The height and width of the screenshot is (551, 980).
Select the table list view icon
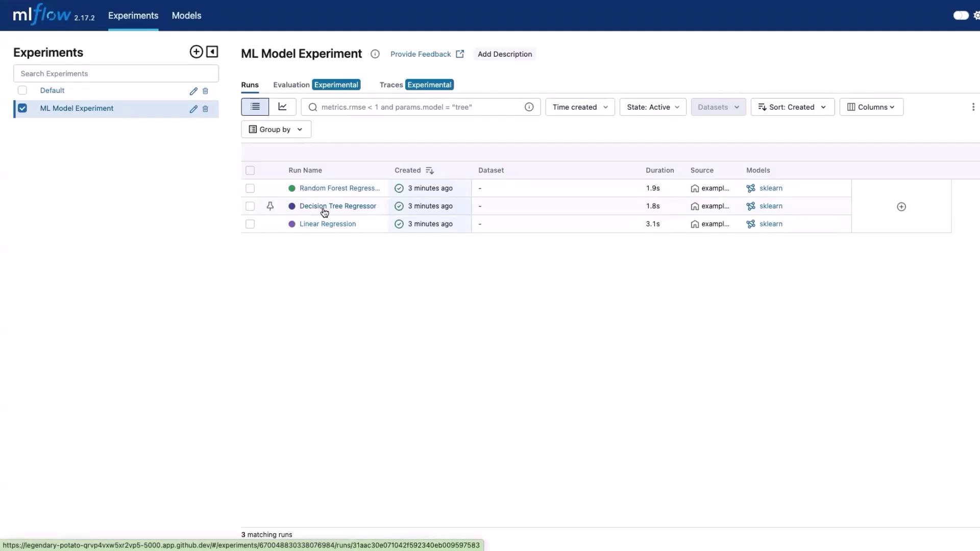[x=255, y=107]
